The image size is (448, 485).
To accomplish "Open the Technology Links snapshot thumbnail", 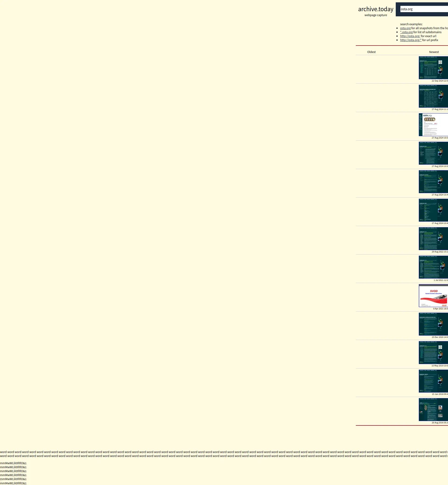I will [x=433, y=210].
